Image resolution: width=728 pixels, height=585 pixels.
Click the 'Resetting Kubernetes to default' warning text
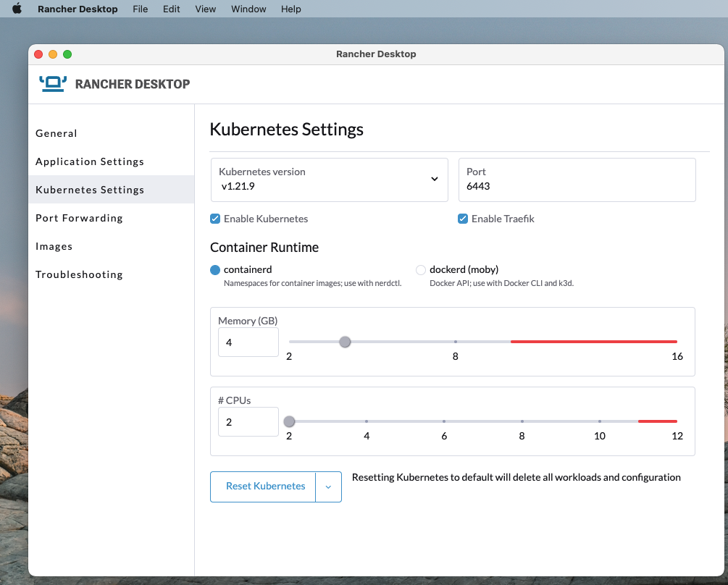click(516, 477)
